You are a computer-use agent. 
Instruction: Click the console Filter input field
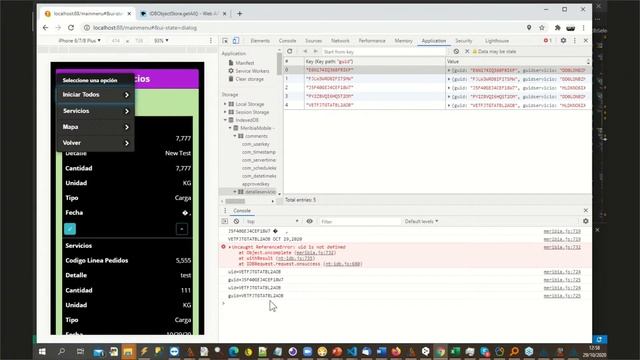[x=359, y=221]
